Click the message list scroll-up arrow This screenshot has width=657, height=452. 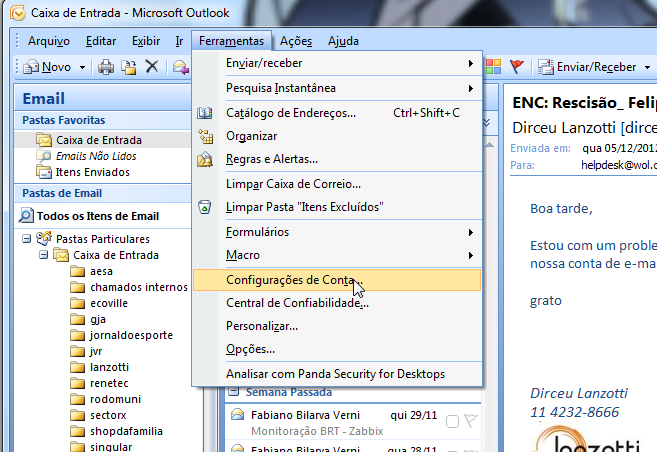(x=489, y=145)
